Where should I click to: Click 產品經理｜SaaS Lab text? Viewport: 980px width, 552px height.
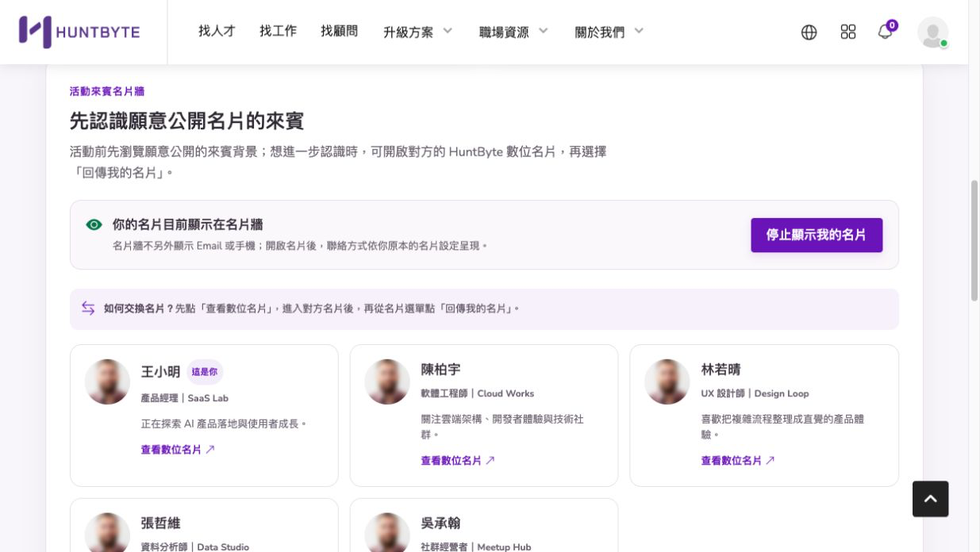click(x=185, y=398)
